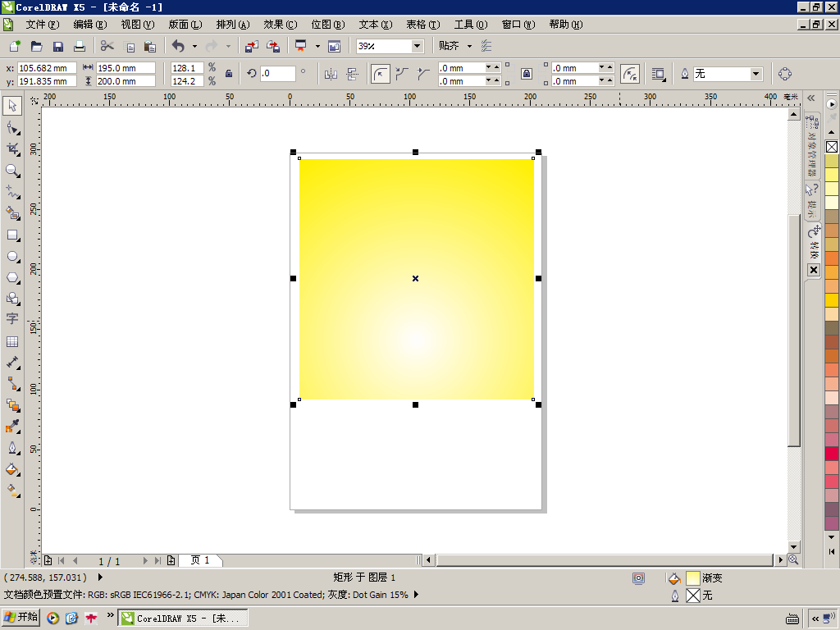Convert the rectangle to curves
840x630 pixels.
784,74
